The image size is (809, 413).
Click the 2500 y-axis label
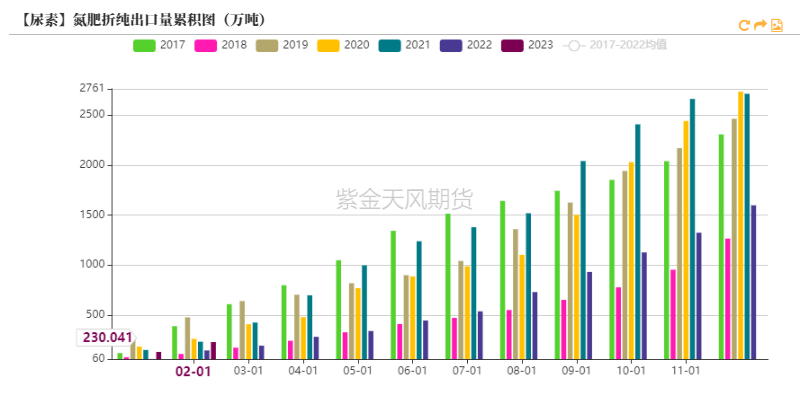[92, 115]
